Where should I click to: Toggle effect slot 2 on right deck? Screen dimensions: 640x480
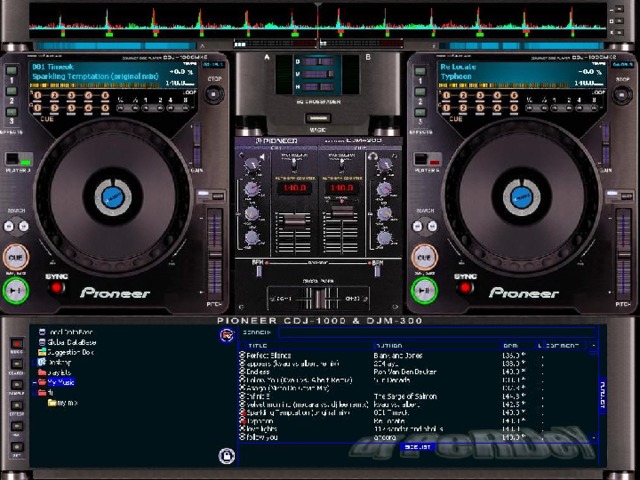[x=420, y=91]
